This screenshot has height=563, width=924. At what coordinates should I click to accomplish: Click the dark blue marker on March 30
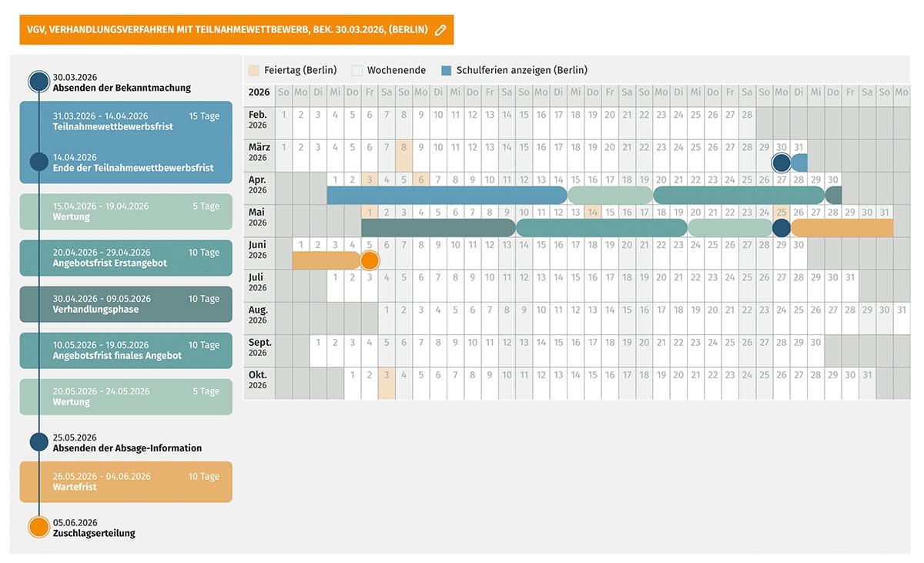click(782, 163)
